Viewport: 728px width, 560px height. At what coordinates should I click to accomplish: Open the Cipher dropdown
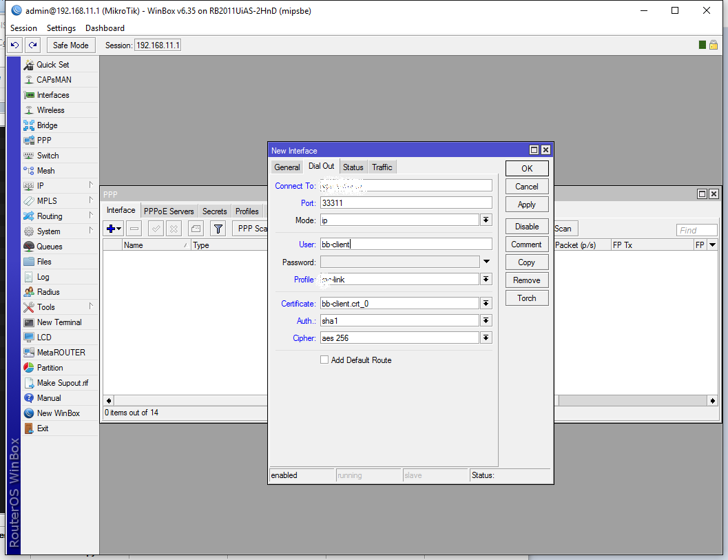pos(486,338)
